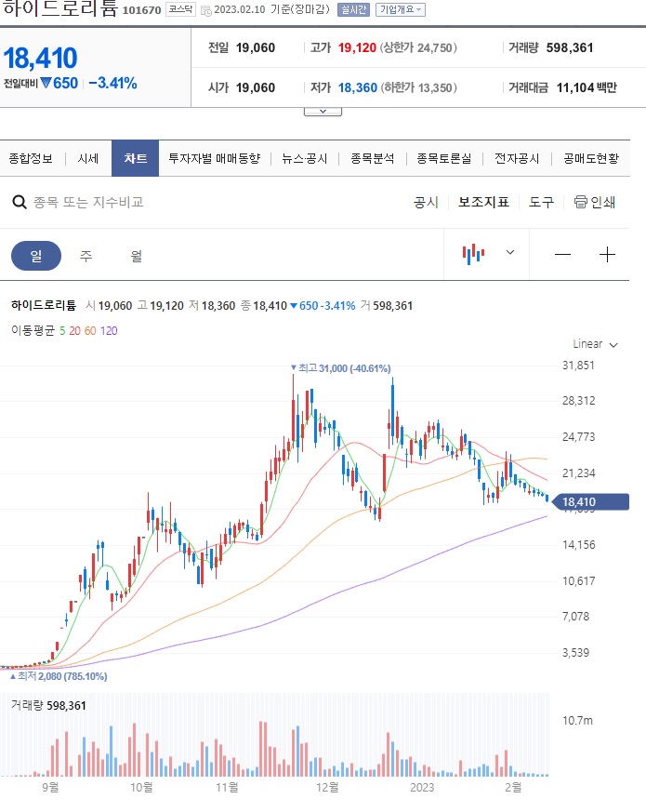The image size is (646, 812).
Task: Click the 2023 label on time axis
Action: 422,788
